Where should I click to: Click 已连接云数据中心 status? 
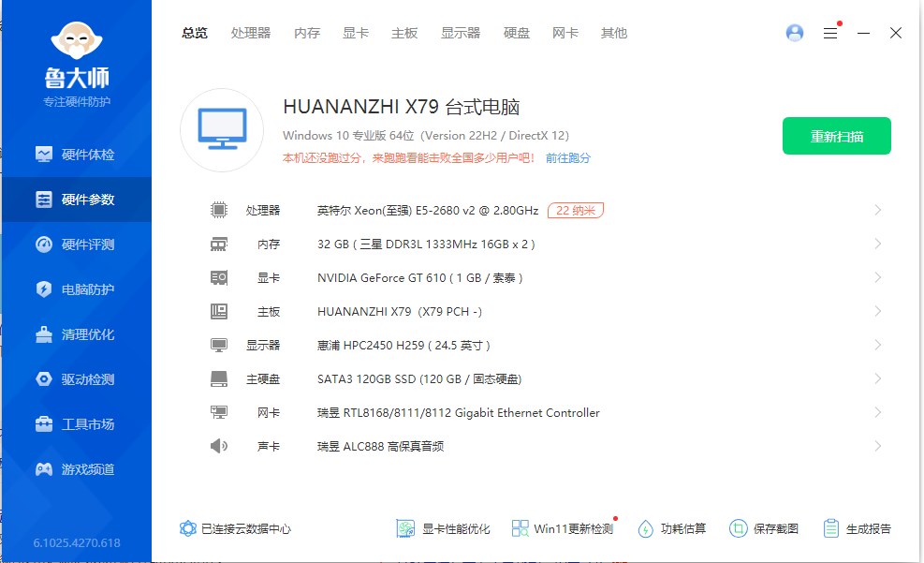point(246,528)
